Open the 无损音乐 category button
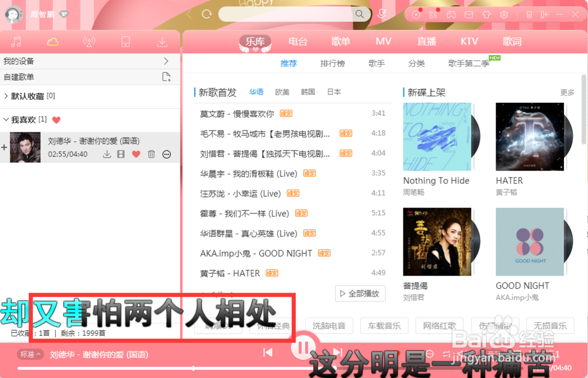The height and width of the screenshot is (378, 588). pyautogui.click(x=550, y=326)
